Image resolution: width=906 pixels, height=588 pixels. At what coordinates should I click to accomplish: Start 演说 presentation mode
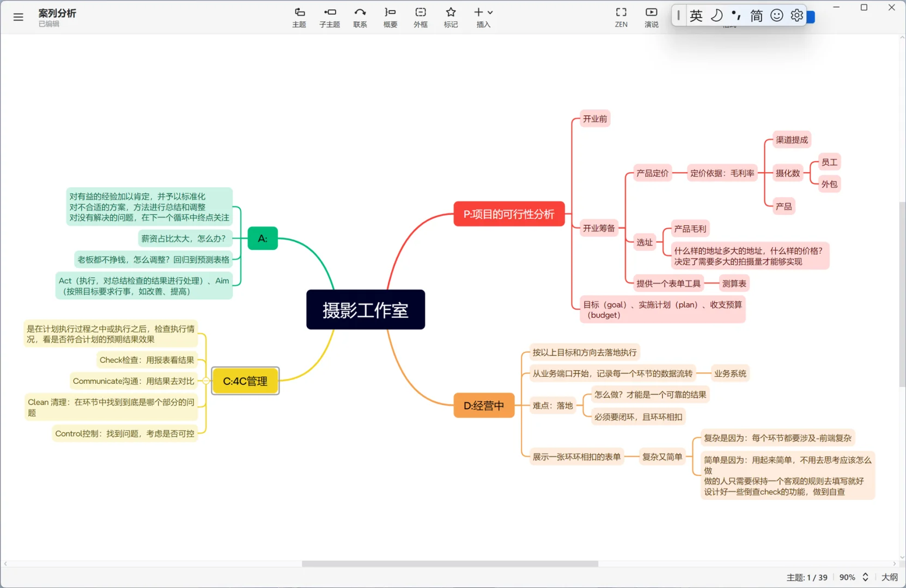(x=652, y=17)
